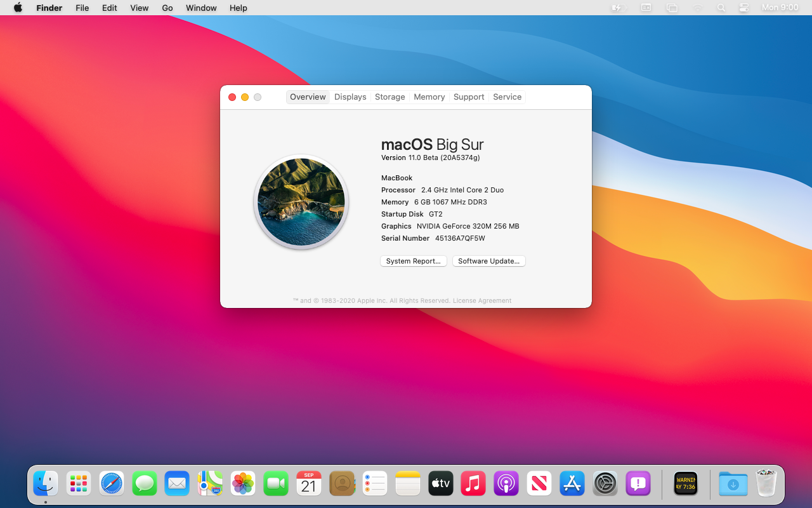Launch Apple TV from the Dock
This screenshot has width=812, height=508.
[x=441, y=484]
